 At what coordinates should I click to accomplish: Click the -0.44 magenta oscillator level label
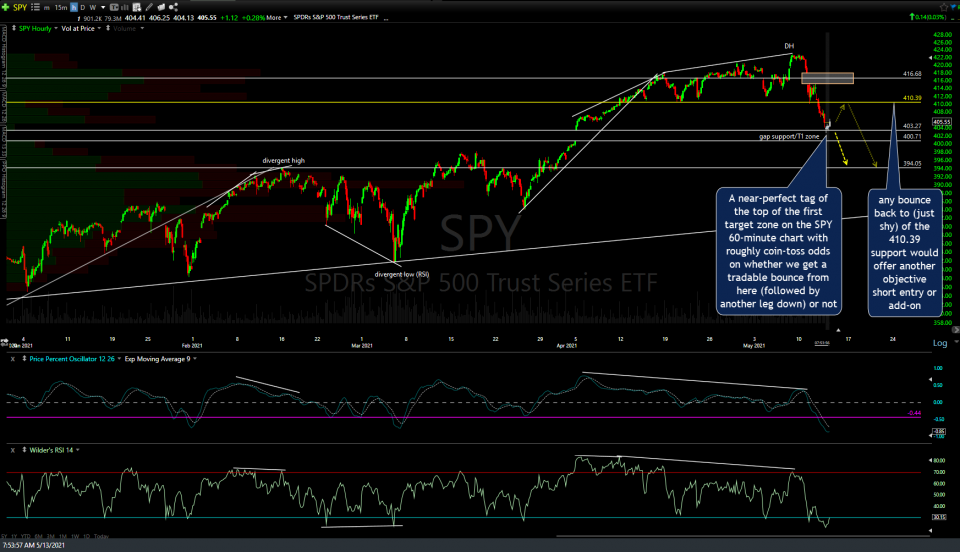(913, 413)
